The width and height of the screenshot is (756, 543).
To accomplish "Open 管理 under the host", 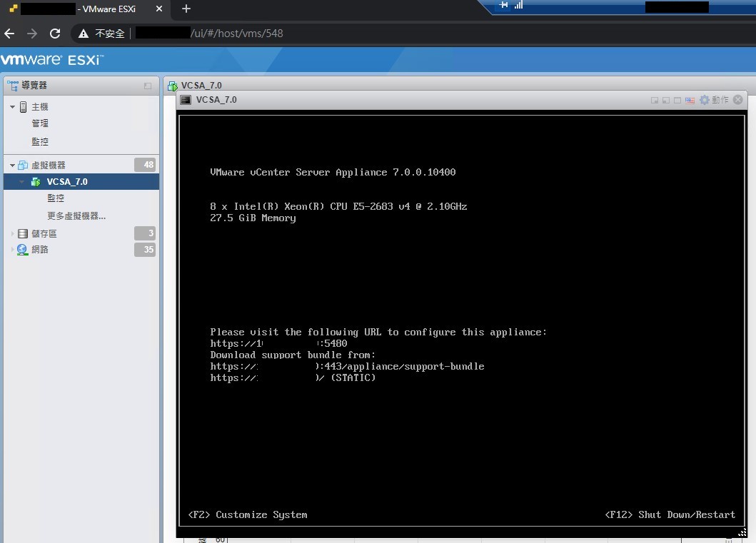I will 39,123.
